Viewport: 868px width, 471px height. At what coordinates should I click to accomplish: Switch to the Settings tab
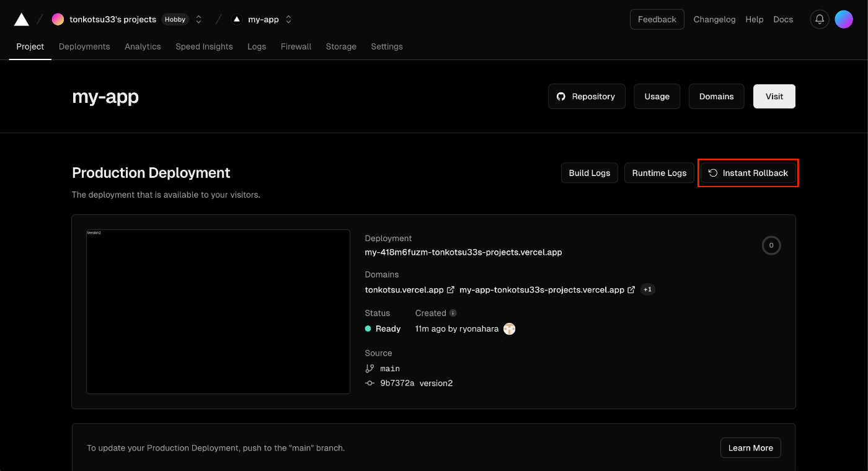point(387,46)
